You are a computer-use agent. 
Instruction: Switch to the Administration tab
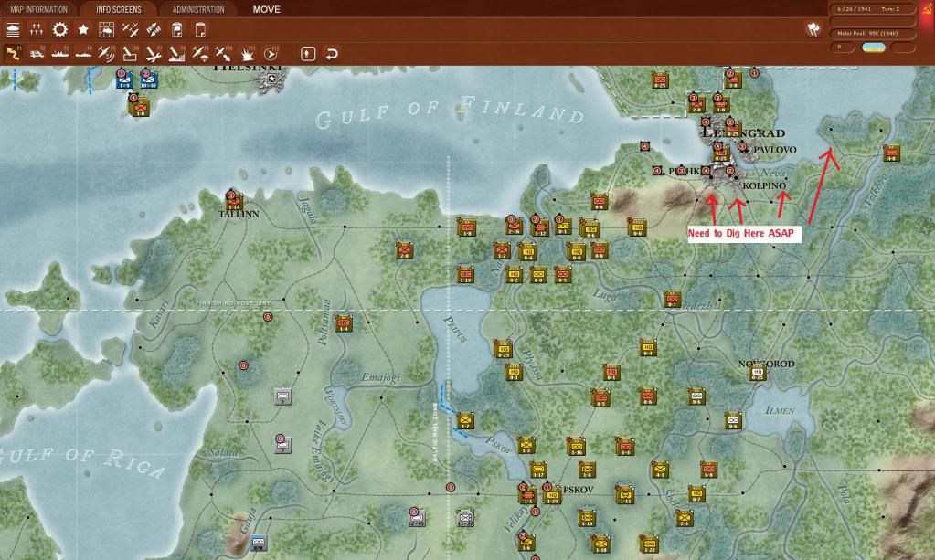pyautogui.click(x=198, y=10)
